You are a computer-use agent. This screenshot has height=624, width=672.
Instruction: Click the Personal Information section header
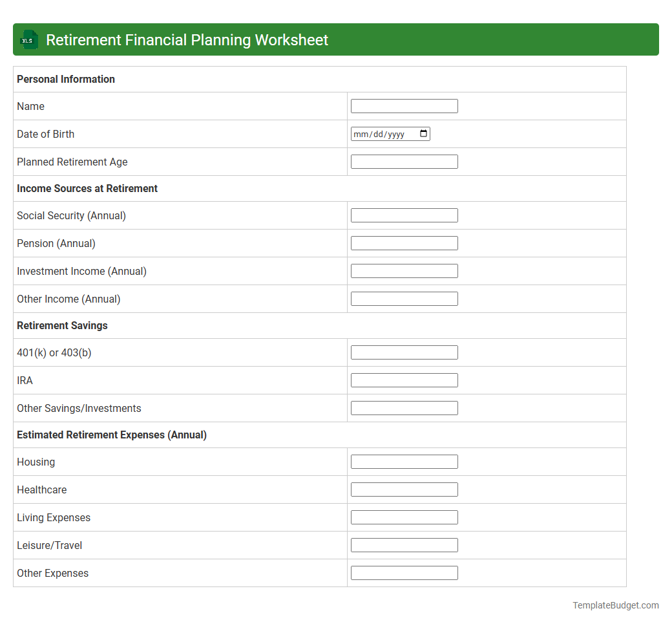pyautogui.click(x=65, y=79)
